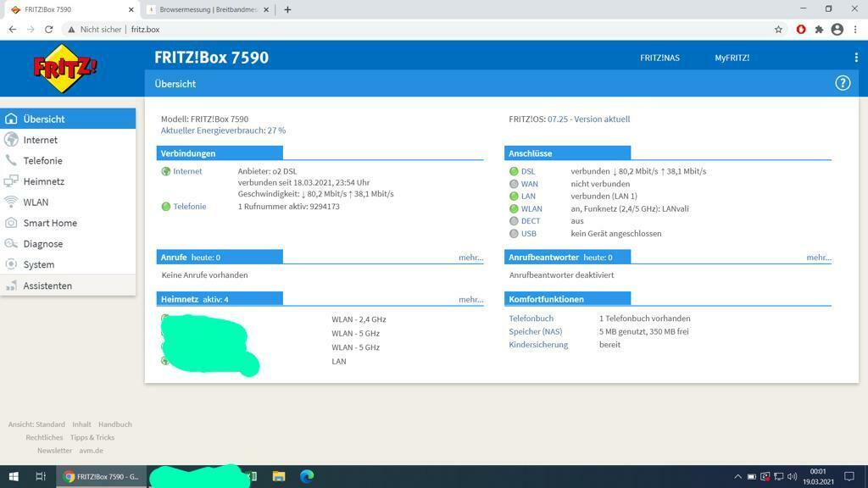Click the Nicht sicher security warning

coord(94,30)
